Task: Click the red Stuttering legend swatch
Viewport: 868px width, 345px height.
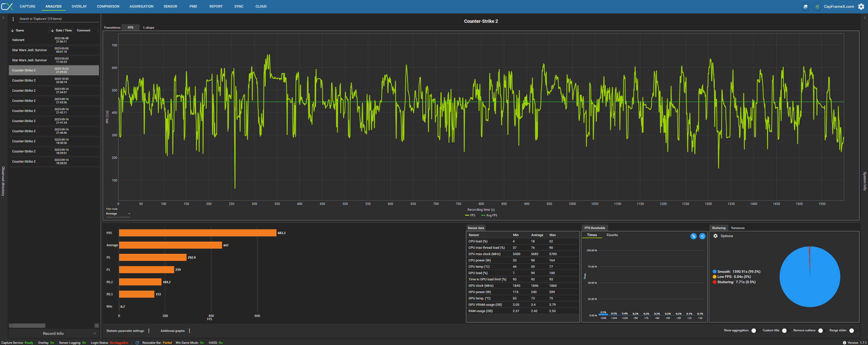Action: pos(714,282)
